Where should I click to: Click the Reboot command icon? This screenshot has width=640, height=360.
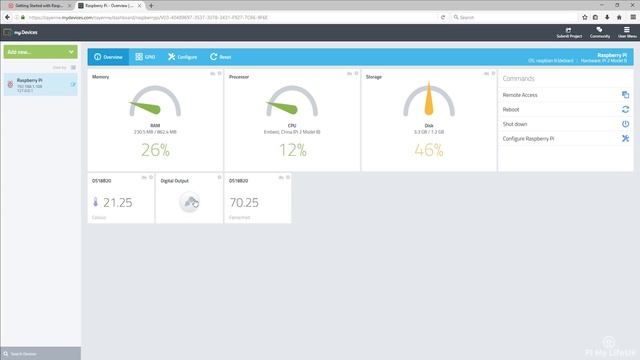click(625, 109)
